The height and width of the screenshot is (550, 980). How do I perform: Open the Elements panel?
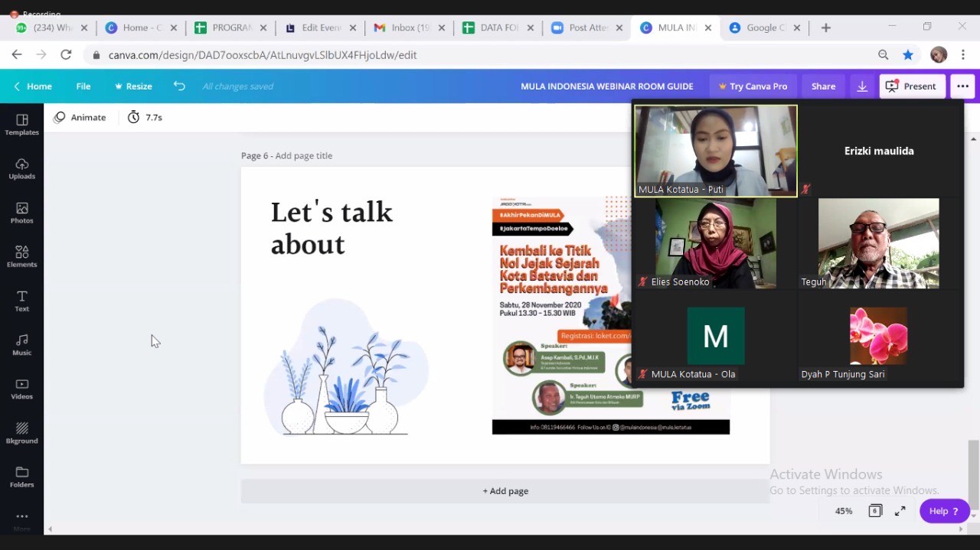point(21,257)
